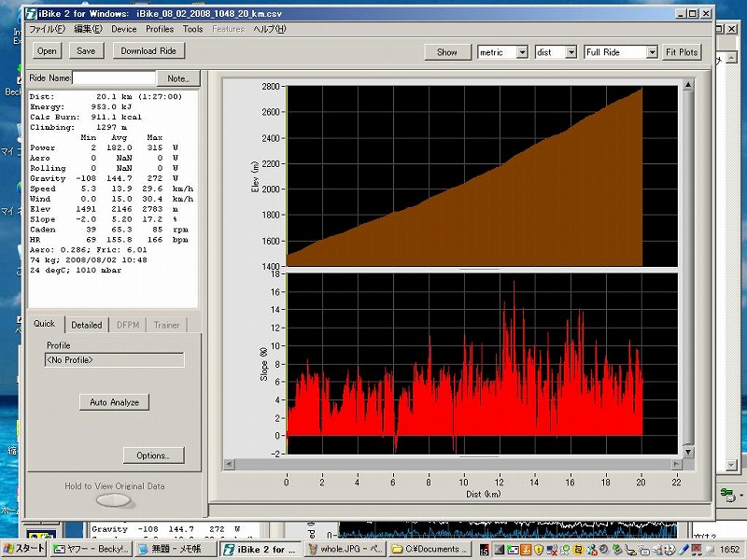Screen dimensions: 747x560
Task: Switch to the Becky! mail taskbar item
Action: pyautogui.click(x=91, y=550)
